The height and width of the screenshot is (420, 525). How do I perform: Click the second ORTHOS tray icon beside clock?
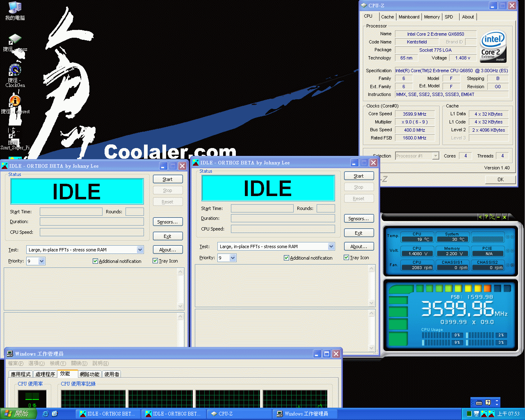click(x=491, y=414)
